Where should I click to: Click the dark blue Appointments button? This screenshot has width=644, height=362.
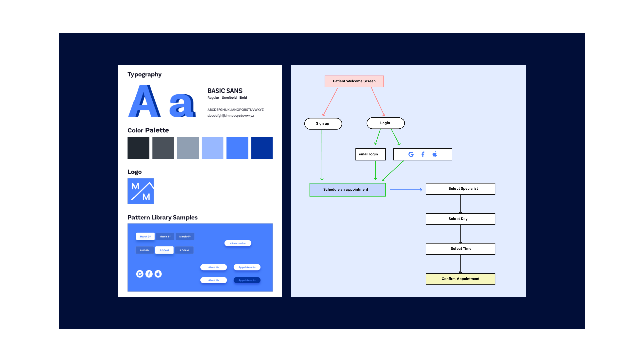[247, 280]
